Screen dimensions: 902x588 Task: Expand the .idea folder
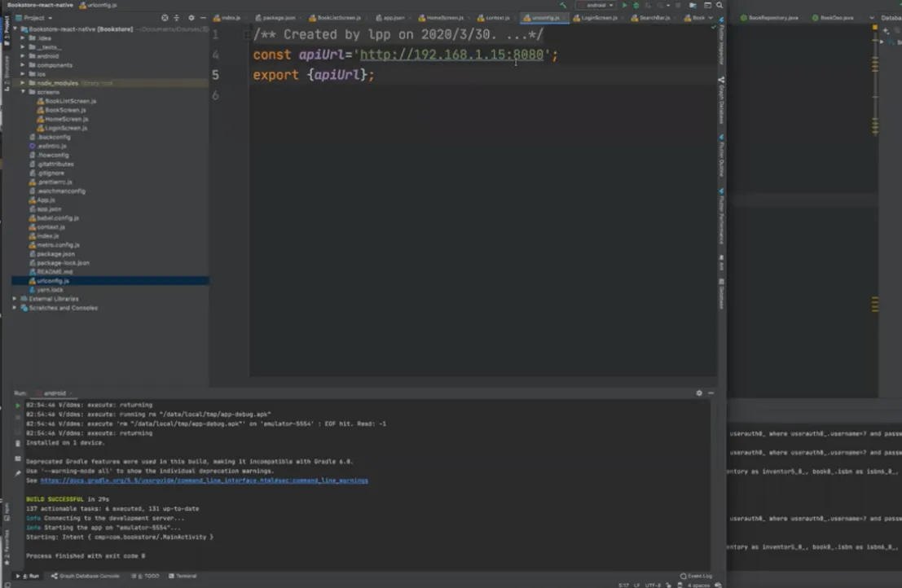pos(23,38)
